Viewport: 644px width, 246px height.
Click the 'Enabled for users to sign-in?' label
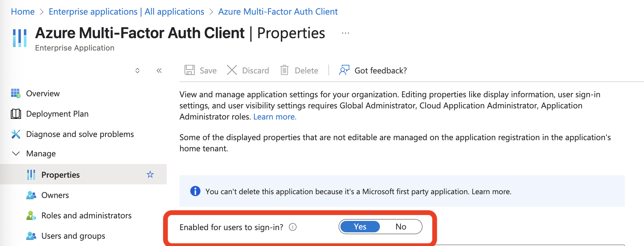(x=231, y=227)
